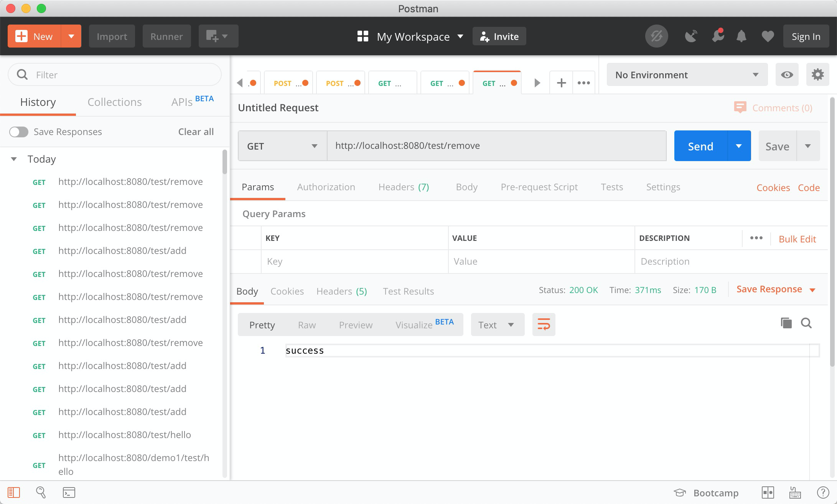The width and height of the screenshot is (837, 504).
Task: Search within response body icon
Action: tap(806, 323)
